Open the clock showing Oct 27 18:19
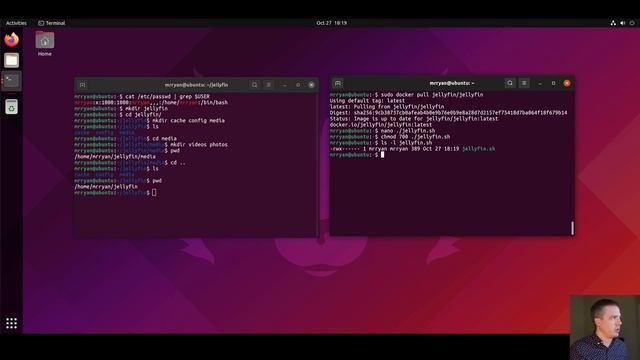This screenshot has width=640, height=360. pos(331,23)
